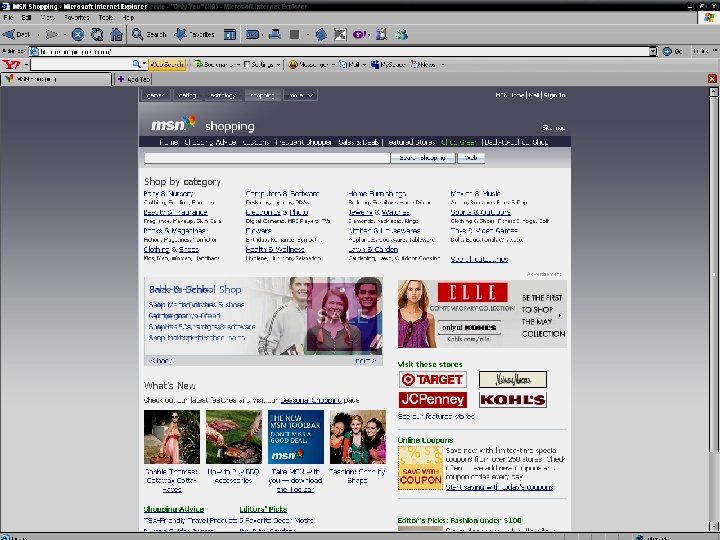
Task: Open the Favorites menu
Action: [x=76, y=17]
